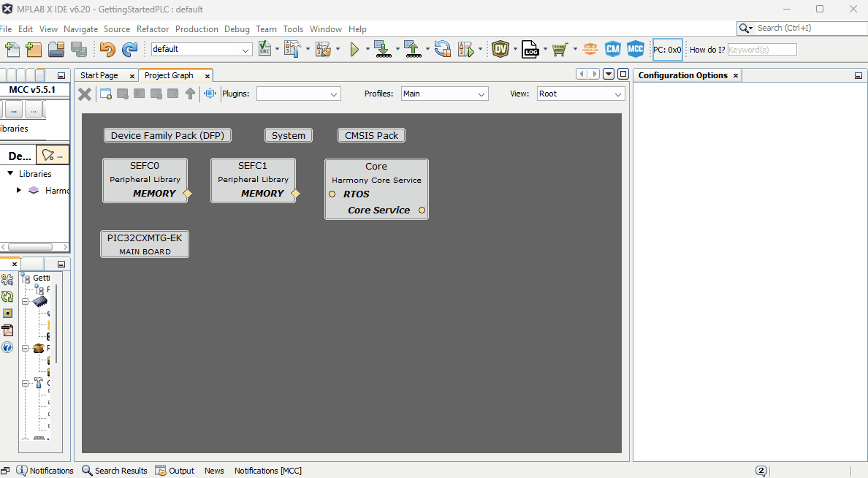The image size is (868, 478).
Task: Click the New Project icon
Action: (33, 49)
